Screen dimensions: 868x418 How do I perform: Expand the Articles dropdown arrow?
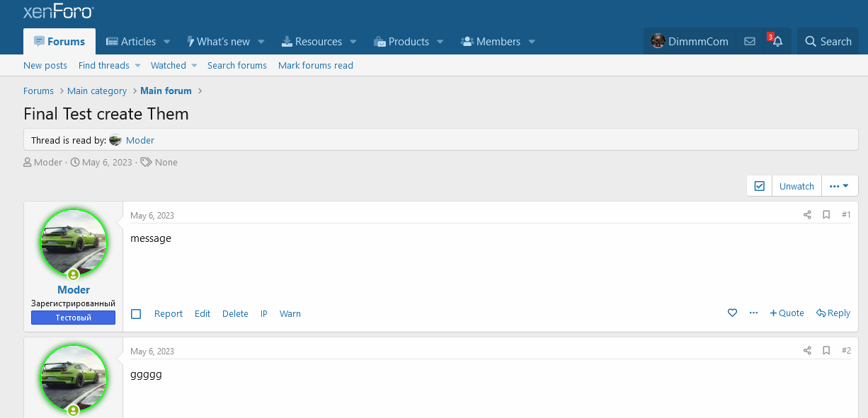(x=167, y=42)
